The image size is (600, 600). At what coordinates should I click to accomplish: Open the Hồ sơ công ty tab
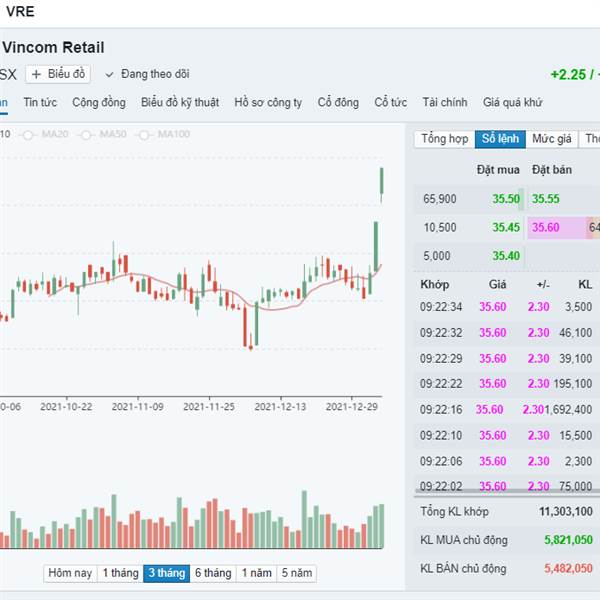click(x=268, y=102)
